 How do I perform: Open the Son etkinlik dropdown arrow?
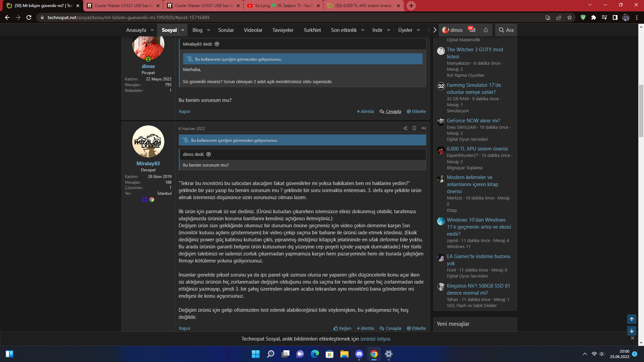(363, 30)
